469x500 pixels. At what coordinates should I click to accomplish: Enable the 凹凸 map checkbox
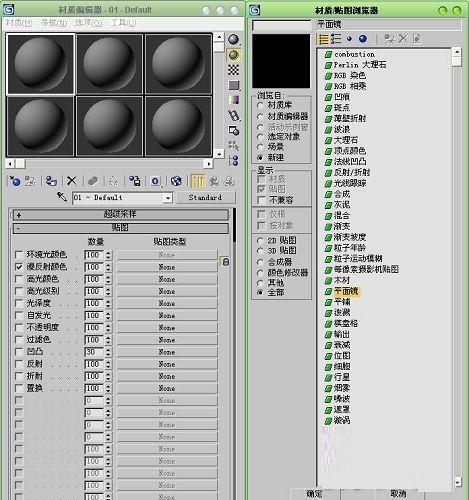pos(19,352)
